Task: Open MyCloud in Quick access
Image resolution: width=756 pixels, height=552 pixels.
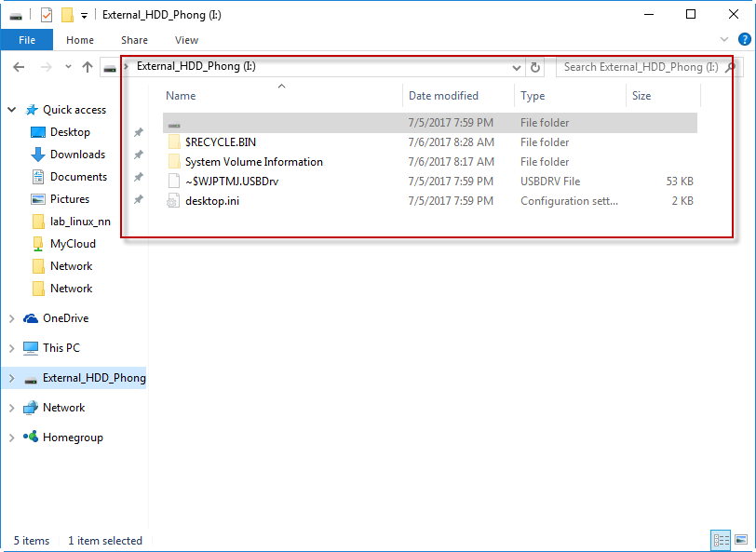Action: coord(73,244)
